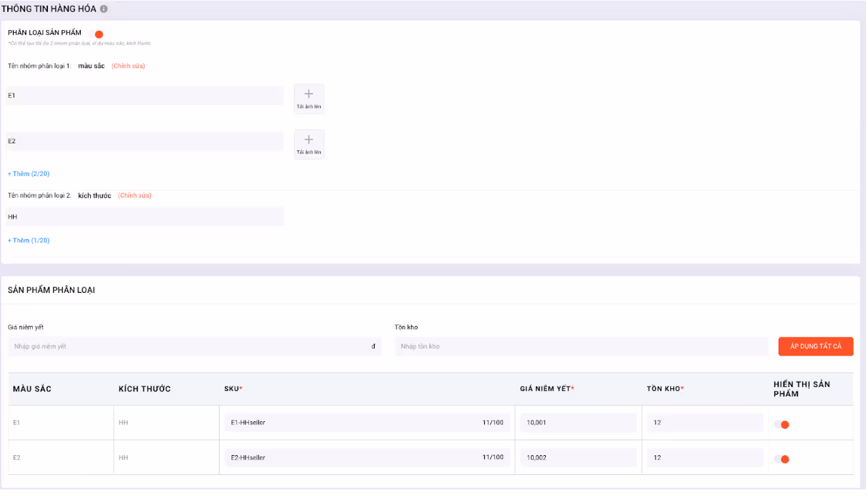Toggle product display for E2 row
This screenshot has height=496, width=868.
point(782,459)
